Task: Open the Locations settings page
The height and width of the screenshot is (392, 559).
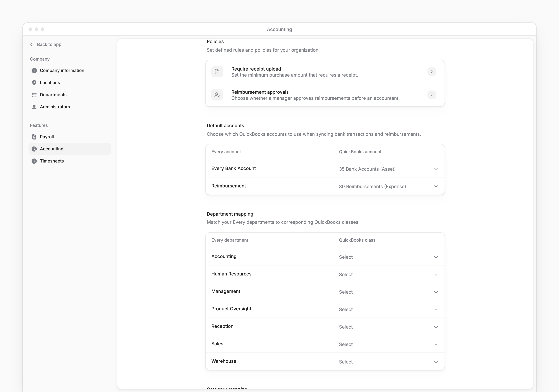Action: pos(70,83)
